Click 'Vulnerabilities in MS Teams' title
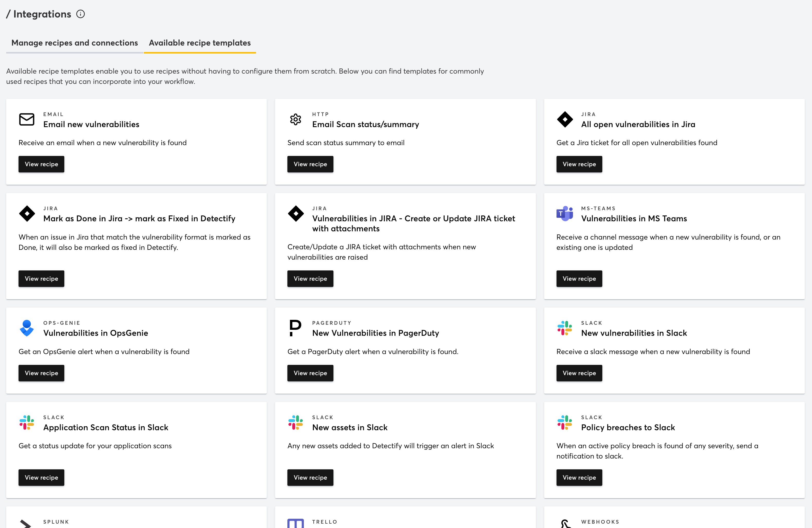The height and width of the screenshot is (528, 812). coord(634,218)
